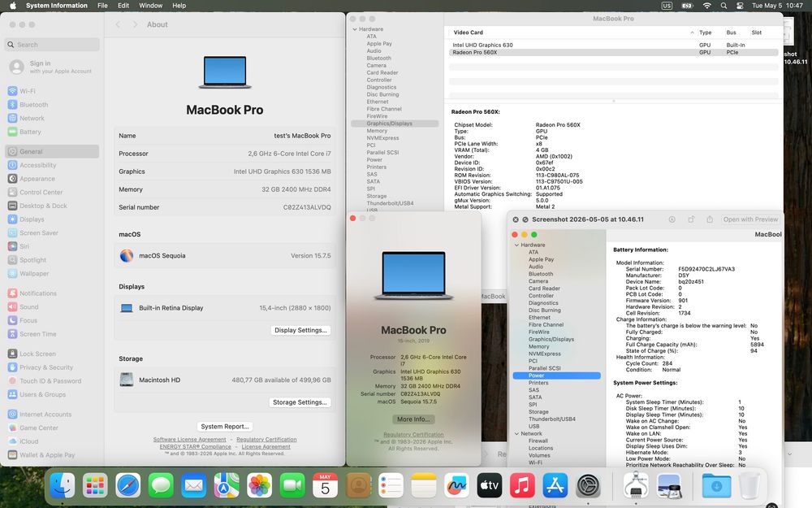Open the License Agreement link beside ENERGY STAR Compliance

coord(266,447)
